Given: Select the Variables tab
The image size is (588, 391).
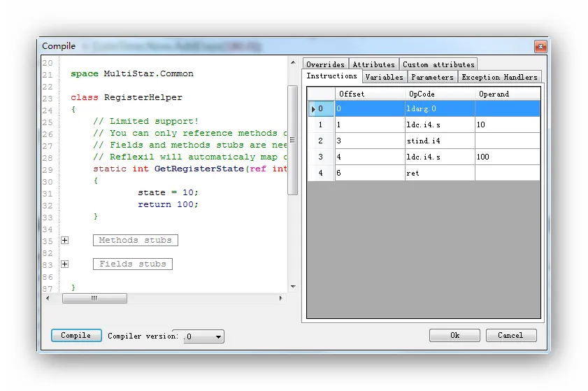Looking at the screenshot, I should click(384, 77).
